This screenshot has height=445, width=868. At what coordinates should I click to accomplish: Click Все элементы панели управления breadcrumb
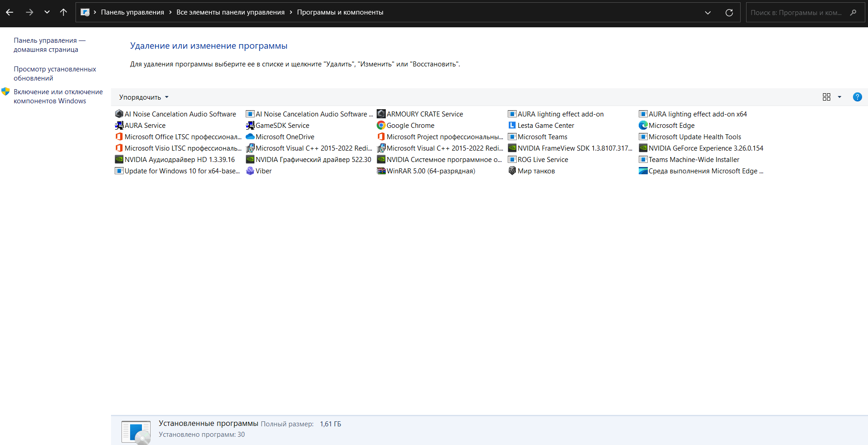click(x=231, y=12)
